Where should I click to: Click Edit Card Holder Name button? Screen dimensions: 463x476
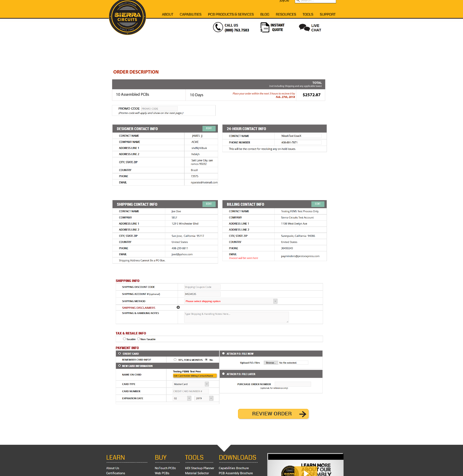(194, 376)
